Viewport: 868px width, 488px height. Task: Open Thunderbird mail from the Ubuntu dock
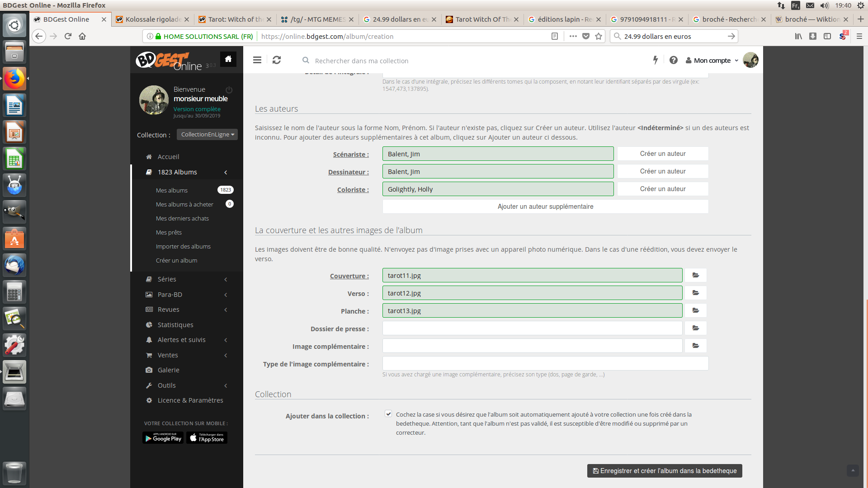click(14, 265)
